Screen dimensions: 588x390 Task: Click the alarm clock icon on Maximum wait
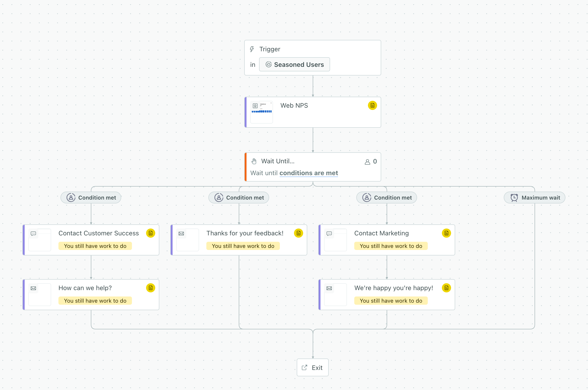coord(514,198)
